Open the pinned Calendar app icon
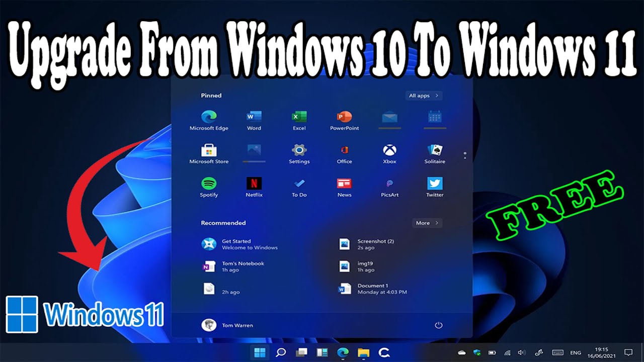This screenshot has width=644, height=362. pos(435,120)
